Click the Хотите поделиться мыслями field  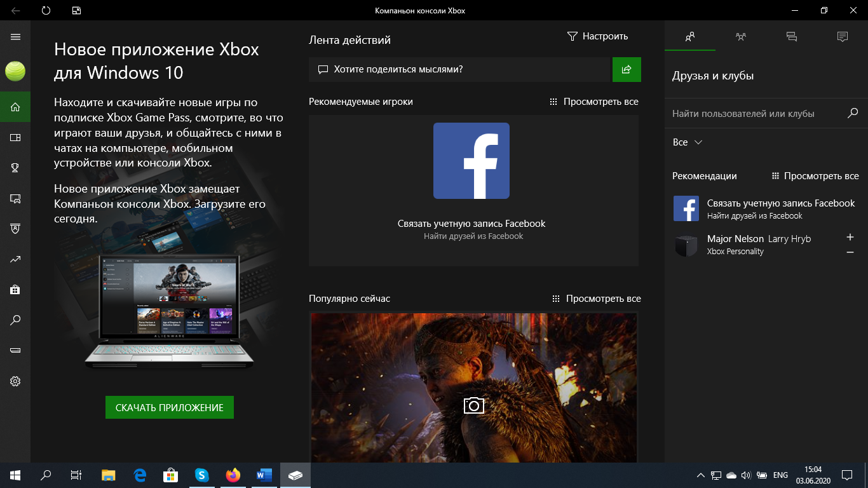click(459, 69)
